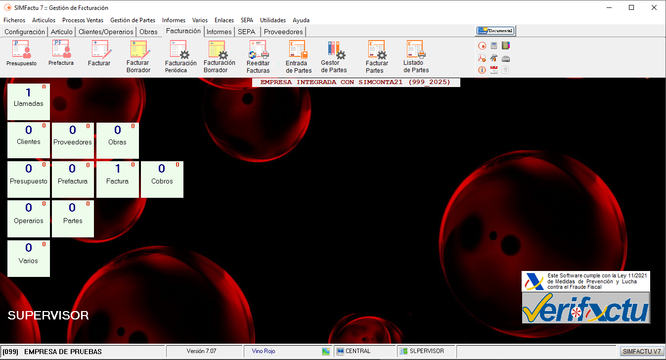Click the theme picture icon beside Vino Rojo
Viewport: 666px width, 360px height.
[326, 352]
